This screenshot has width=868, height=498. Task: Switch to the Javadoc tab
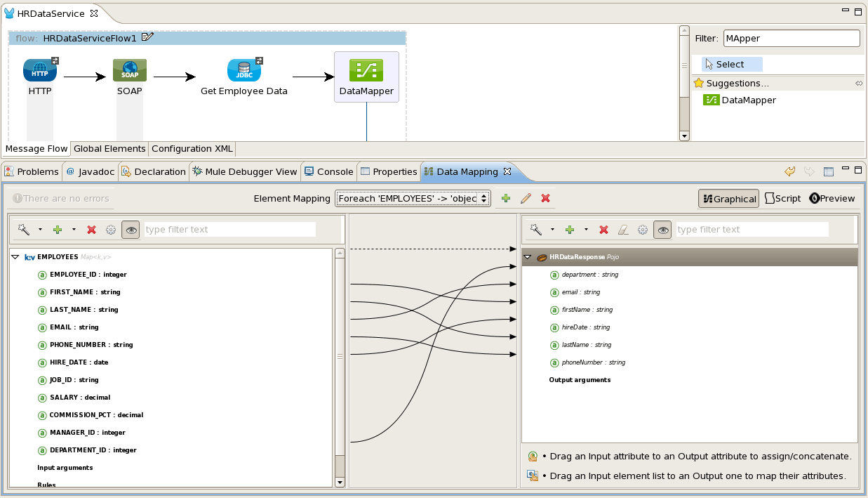pyautogui.click(x=90, y=171)
